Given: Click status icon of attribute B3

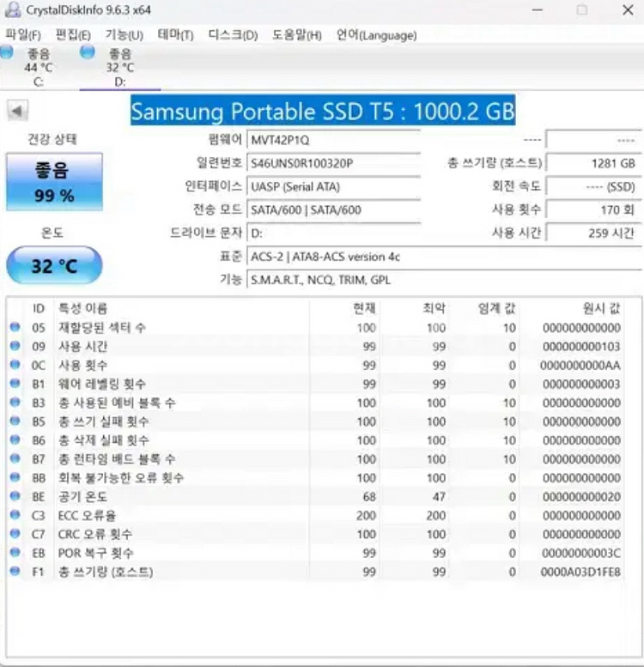Looking at the screenshot, I should coord(15,402).
